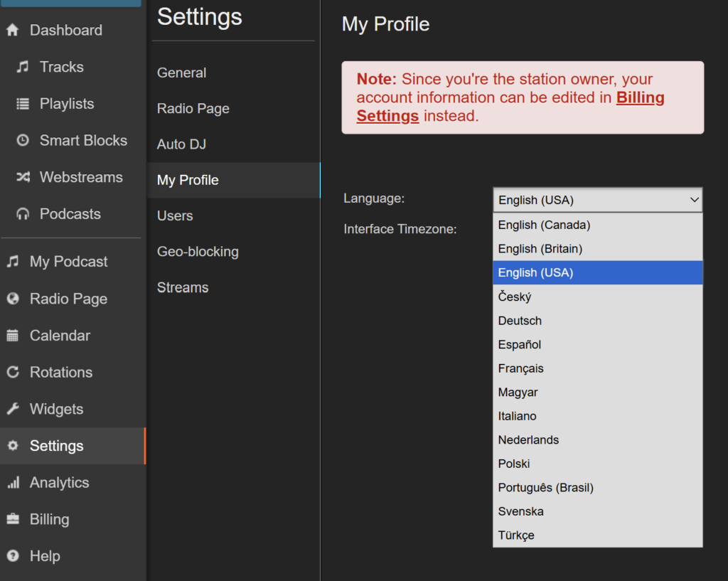Image resolution: width=728 pixels, height=581 pixels.
Task: Click the Language field label
Action: pyautogui.click(x=374, y=198)
